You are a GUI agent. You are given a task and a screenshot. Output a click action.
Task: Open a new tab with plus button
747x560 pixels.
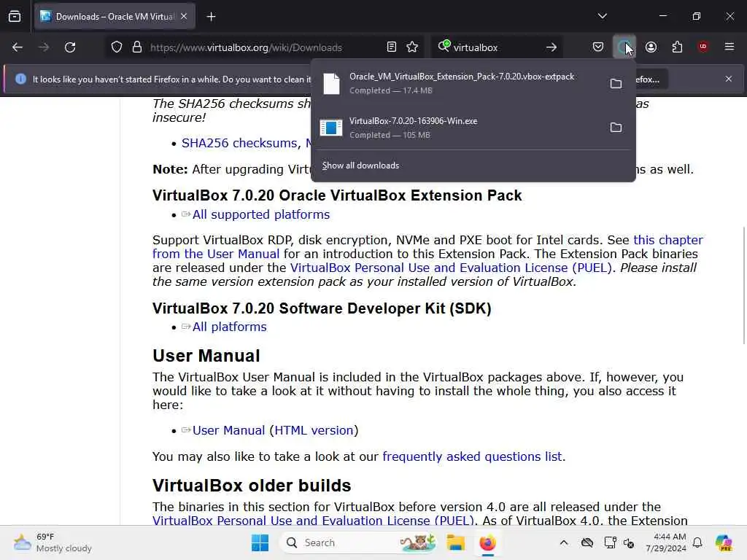(x=211, y=17)
